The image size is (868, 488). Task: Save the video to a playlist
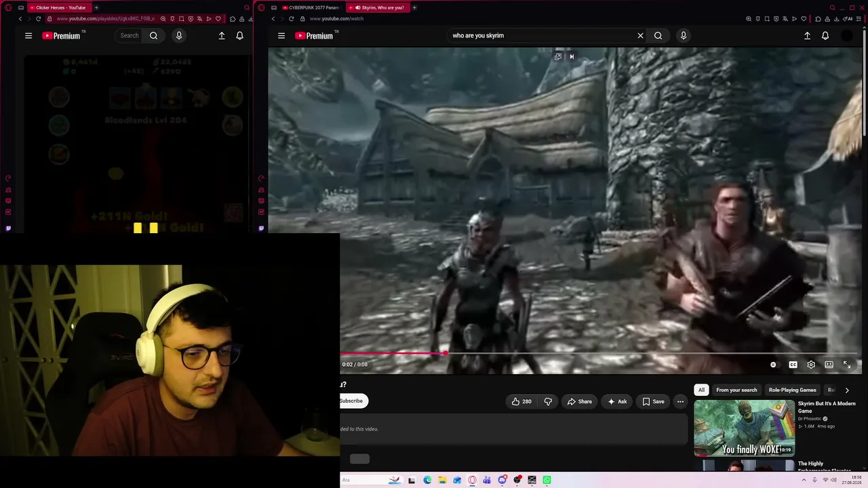653,401
